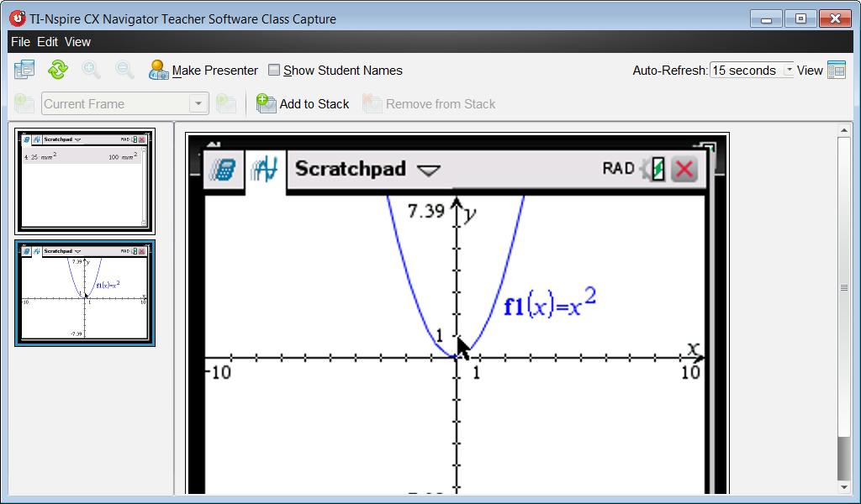Click next frame icon right of Current Frame

[225, 103]
